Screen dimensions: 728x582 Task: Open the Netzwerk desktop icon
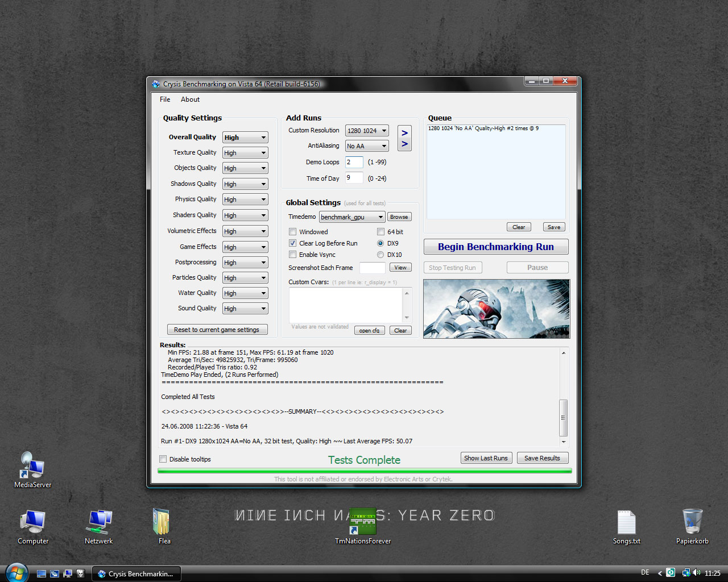(x=99, y=523)
